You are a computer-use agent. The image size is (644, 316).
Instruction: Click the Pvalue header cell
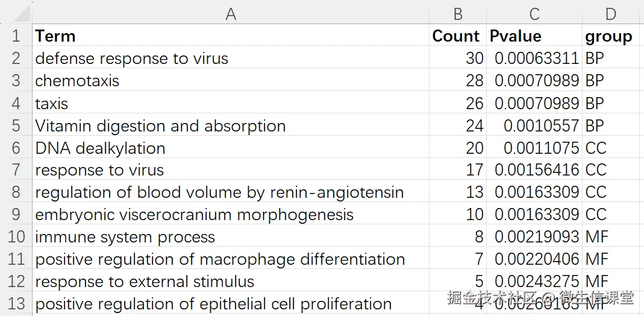(x=534, y=36)
